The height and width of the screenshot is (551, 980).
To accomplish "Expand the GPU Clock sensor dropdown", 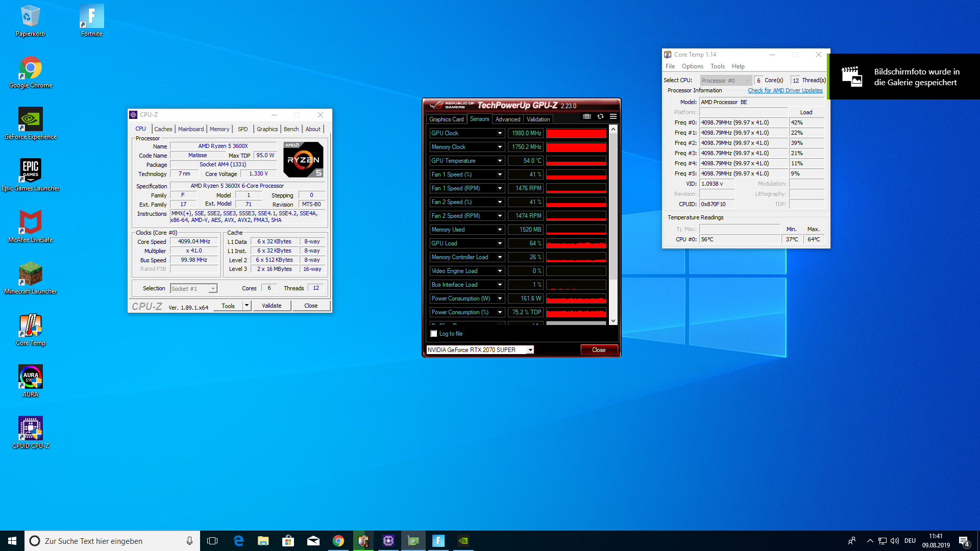I will click(x=500, y=133).
